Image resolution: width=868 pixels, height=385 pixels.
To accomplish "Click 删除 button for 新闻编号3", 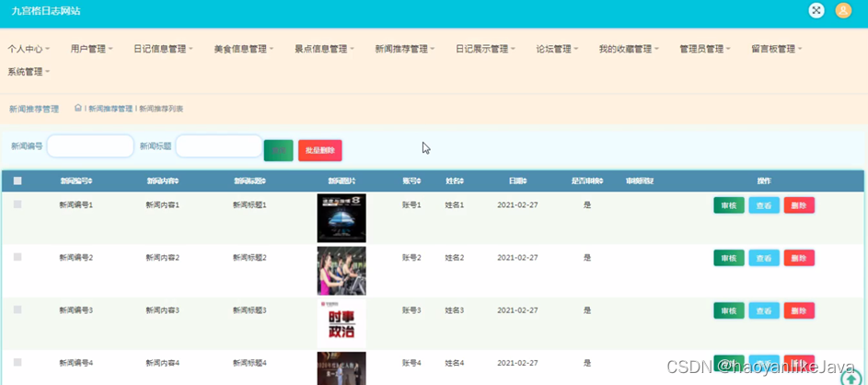I will (799, 310).
